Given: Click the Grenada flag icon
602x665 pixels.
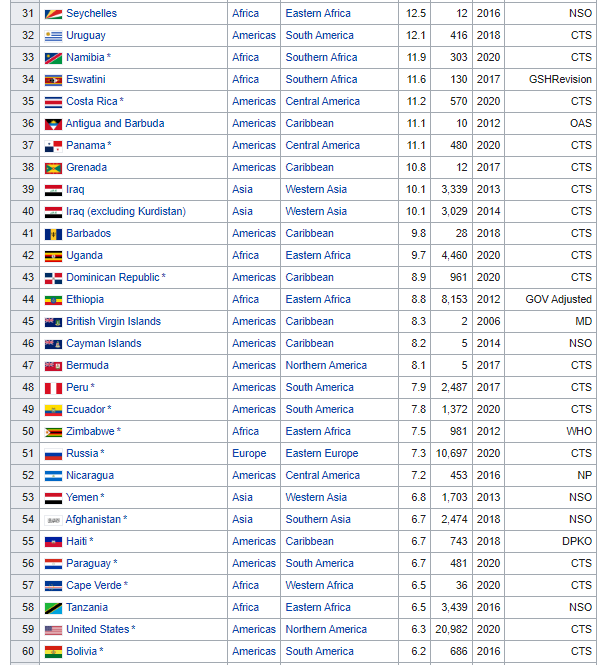Looking at the screenshot, I should pos(53,168).
